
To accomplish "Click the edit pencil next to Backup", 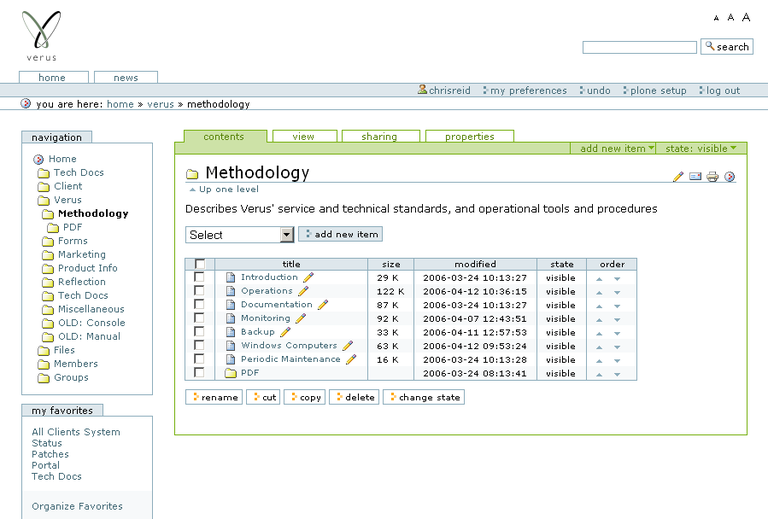I will click(285, 332).
